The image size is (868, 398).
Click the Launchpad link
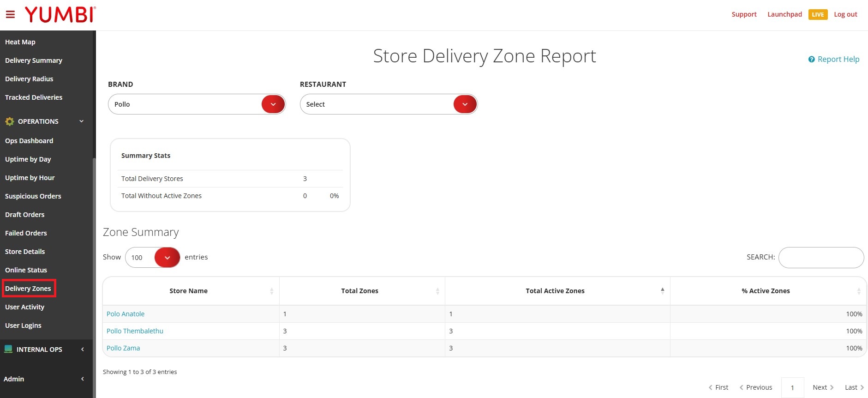click(x=784, y=14)
